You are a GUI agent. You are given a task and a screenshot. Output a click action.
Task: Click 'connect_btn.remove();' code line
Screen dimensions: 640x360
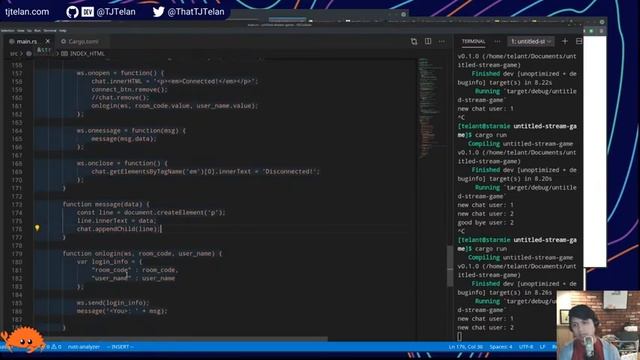tap(129, 89)
